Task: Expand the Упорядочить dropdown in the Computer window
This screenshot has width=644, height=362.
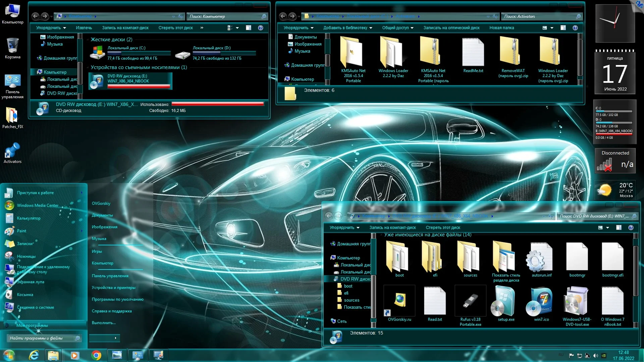Action: point(51,28)
